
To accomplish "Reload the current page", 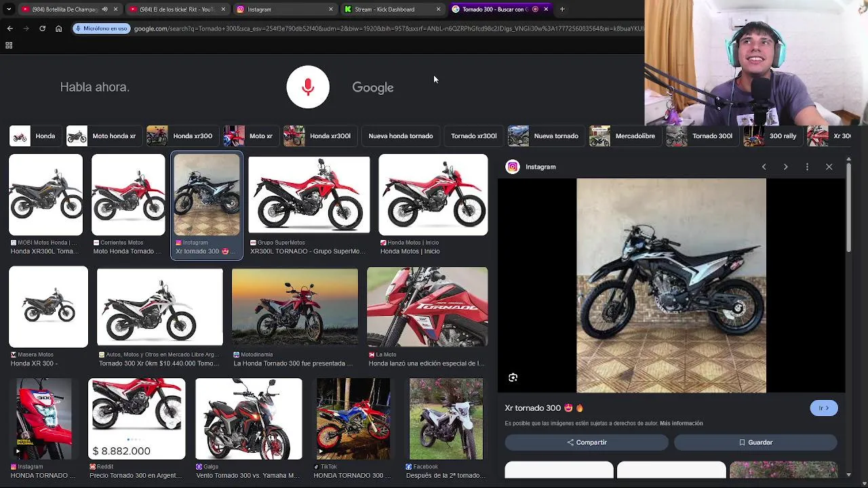I will tap(42, 28).
